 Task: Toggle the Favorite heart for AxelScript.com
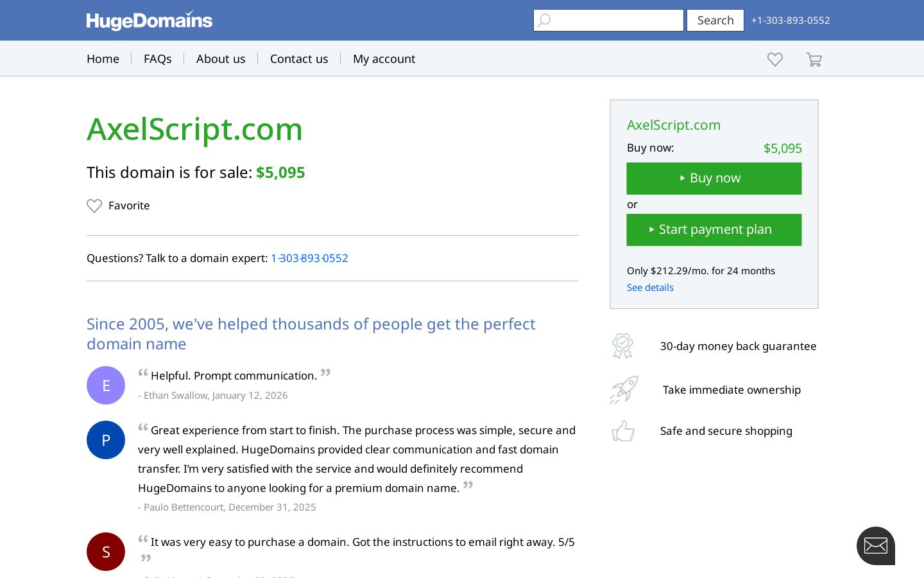click(94, 206)
